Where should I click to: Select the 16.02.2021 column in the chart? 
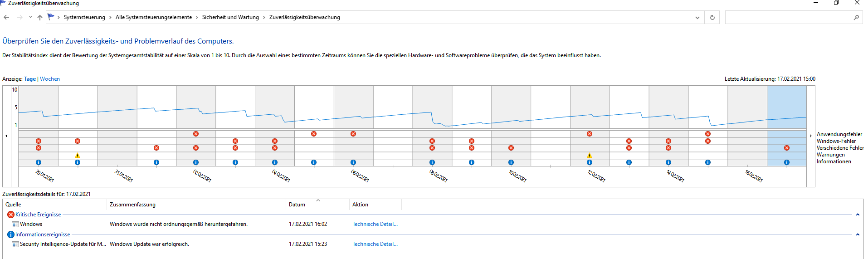[x=747, y=126]
